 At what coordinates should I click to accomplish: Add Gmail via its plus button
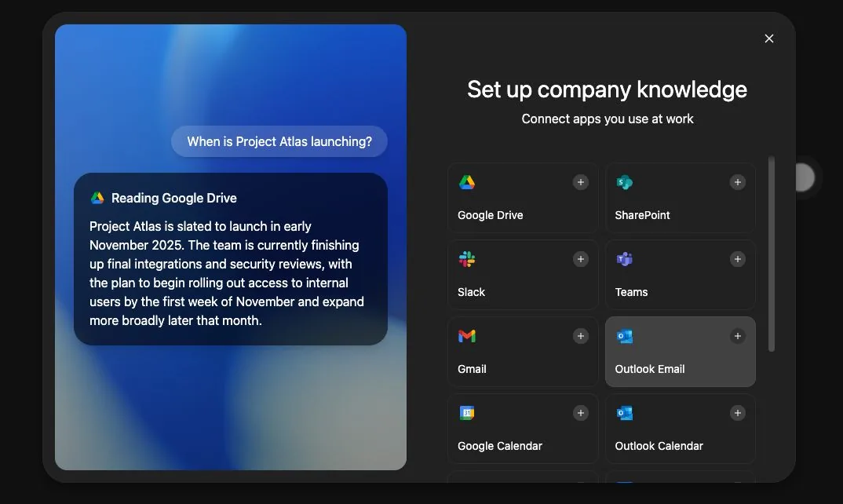pyautogui.click(x=580, y=336)
